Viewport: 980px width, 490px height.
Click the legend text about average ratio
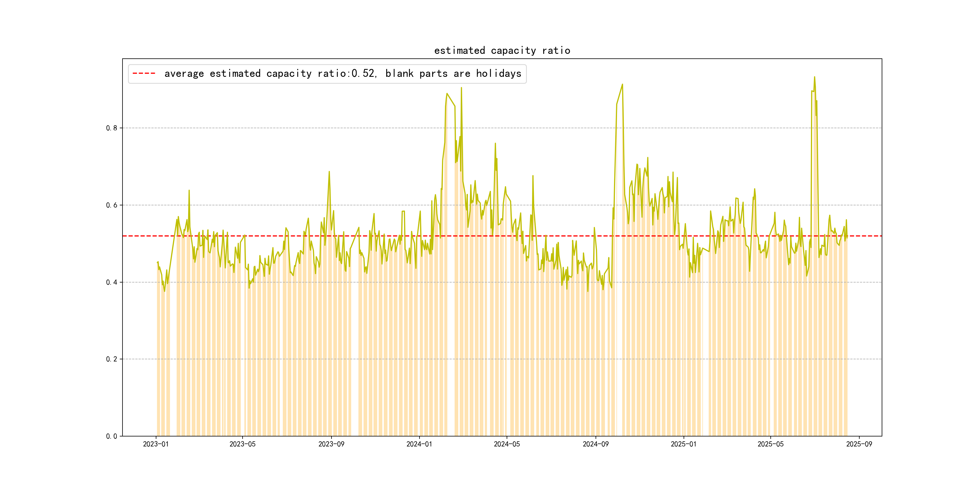click(342, 73)
